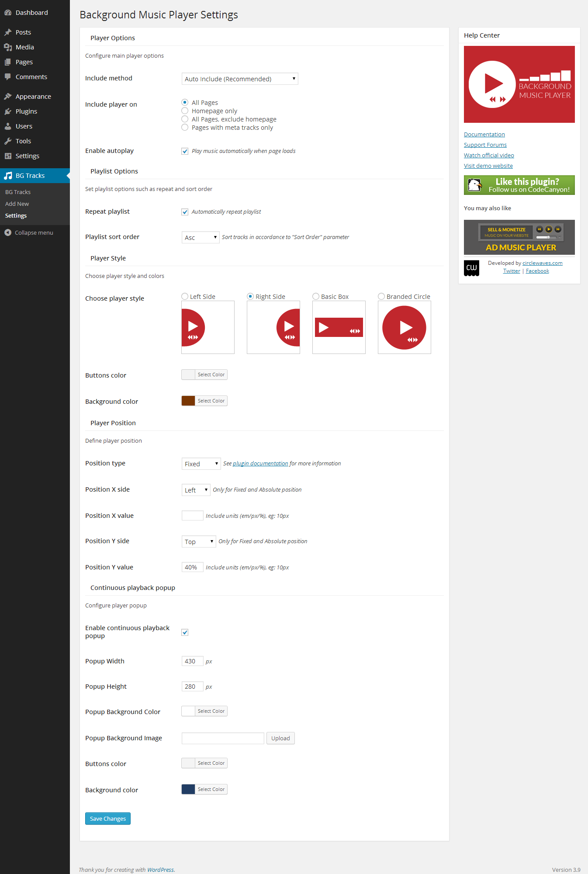Viewport: 588px width, 874px height.
Task: Click the Position Y value input field
Action: pos(193,567)
